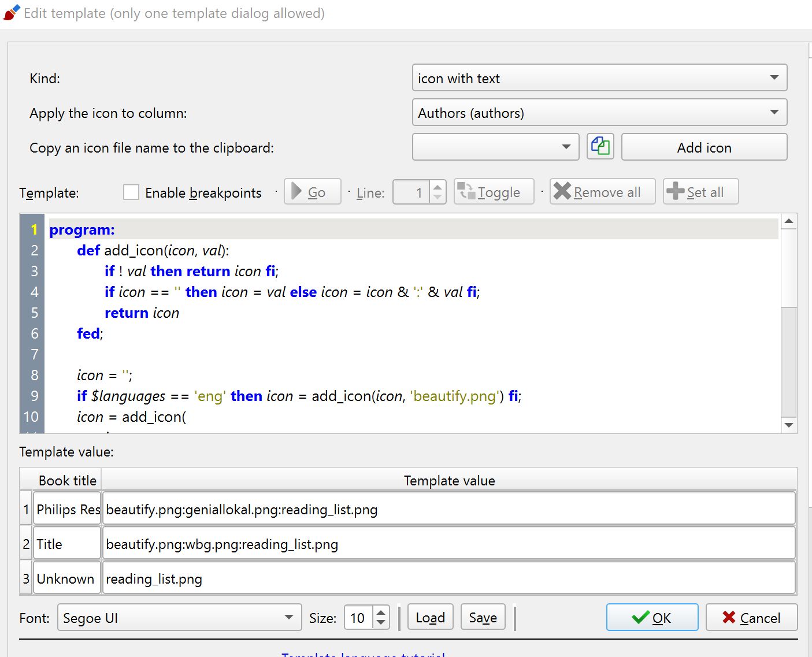Click the 'if ! val then return icon fi;' line
Screen dimensions: 812x657
[x=192, y=271]
